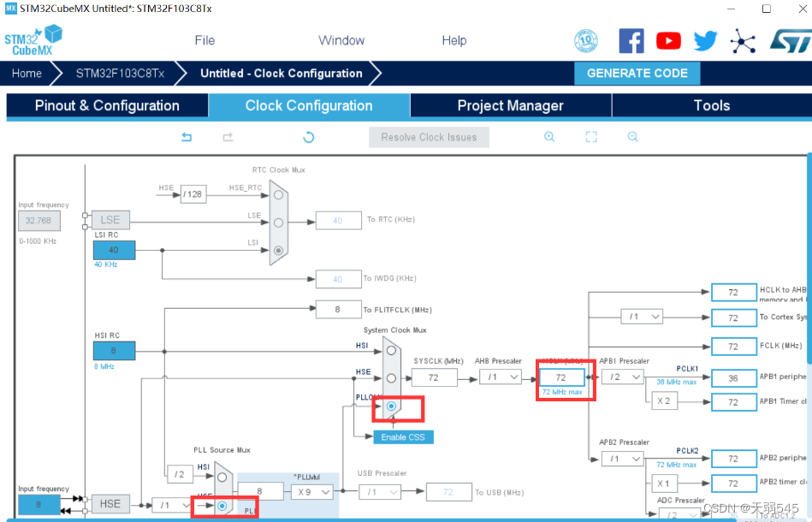Switch to Project Manager tab
This screenshot has width=812, height=522.
click(x=511, y=105)
